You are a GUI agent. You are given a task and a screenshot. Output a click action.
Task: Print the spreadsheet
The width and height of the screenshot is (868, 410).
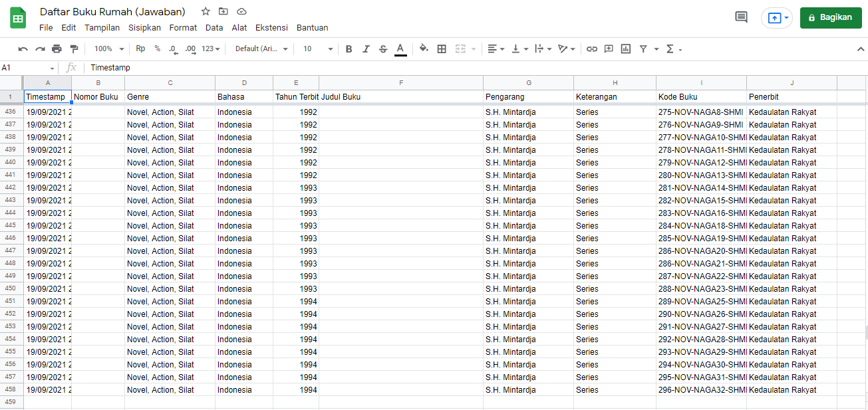[x=57, y=49]
